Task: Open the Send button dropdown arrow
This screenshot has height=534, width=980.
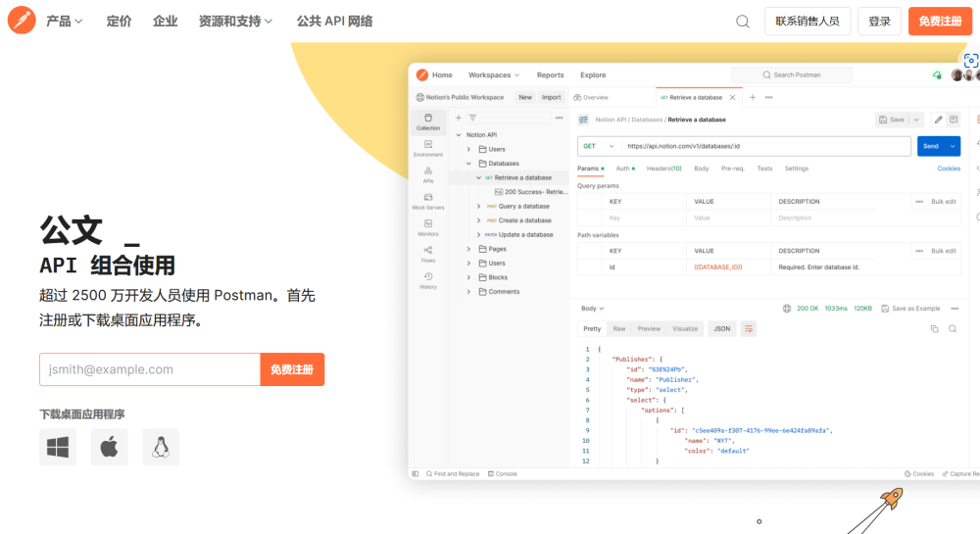Action: (x=953, y=146)
